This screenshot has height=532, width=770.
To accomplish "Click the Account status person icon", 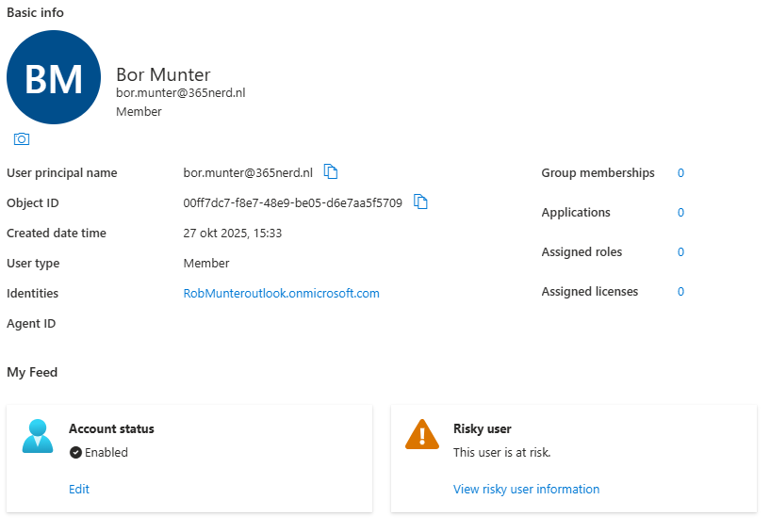I will click(38, 437).
